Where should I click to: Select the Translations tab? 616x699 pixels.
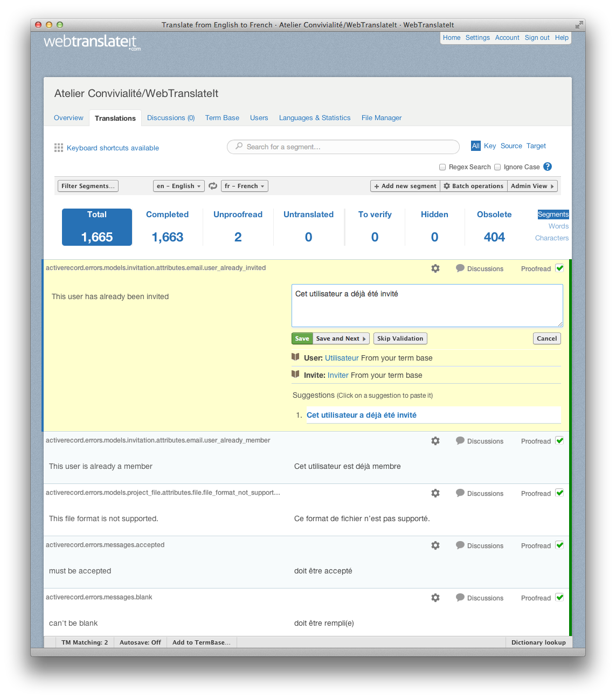115,118
